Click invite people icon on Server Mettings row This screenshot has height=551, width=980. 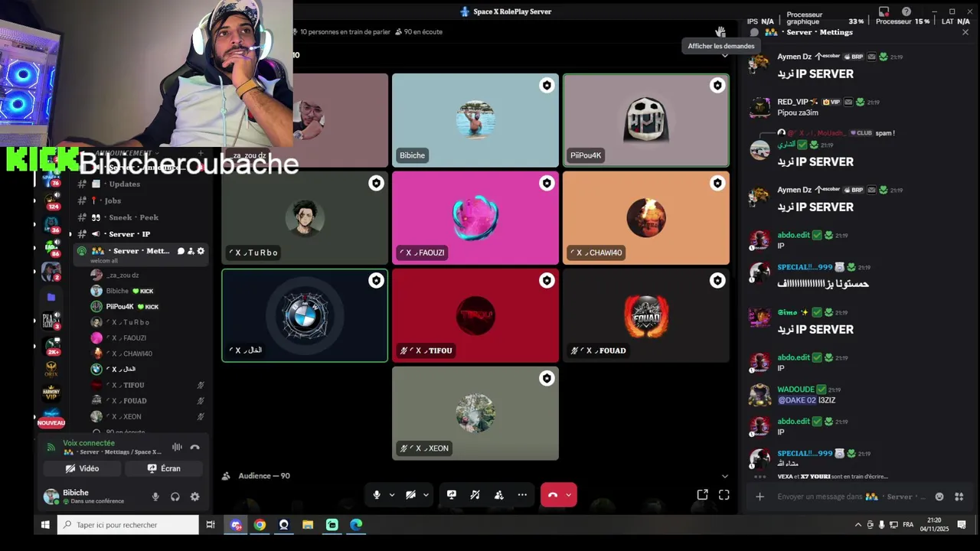(x=191, y=251)
